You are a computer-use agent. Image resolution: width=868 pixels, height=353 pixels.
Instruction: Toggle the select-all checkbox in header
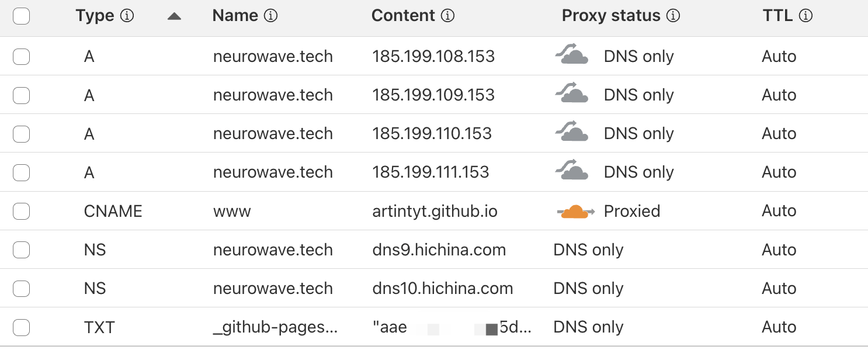pyautogui.click(x=22, y=16)
